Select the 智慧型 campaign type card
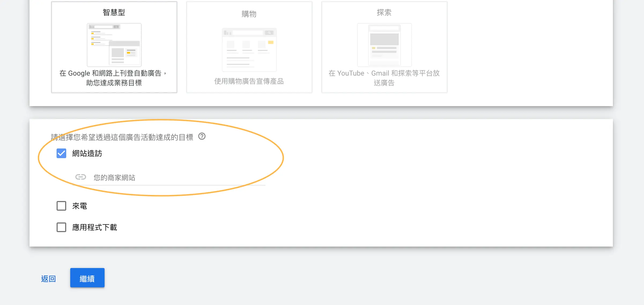 [114, 47]
